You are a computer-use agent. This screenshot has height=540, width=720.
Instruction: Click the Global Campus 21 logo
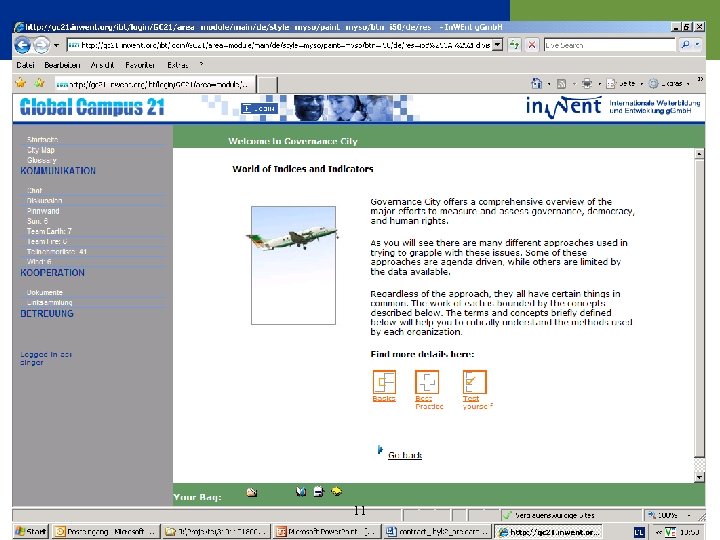point(92,107)
